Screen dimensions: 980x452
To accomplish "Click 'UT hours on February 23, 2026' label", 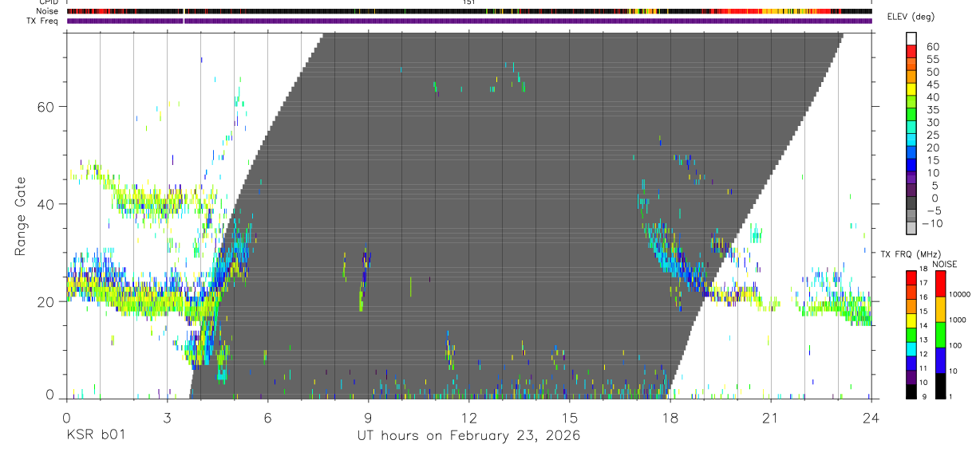I will (468, 437).
